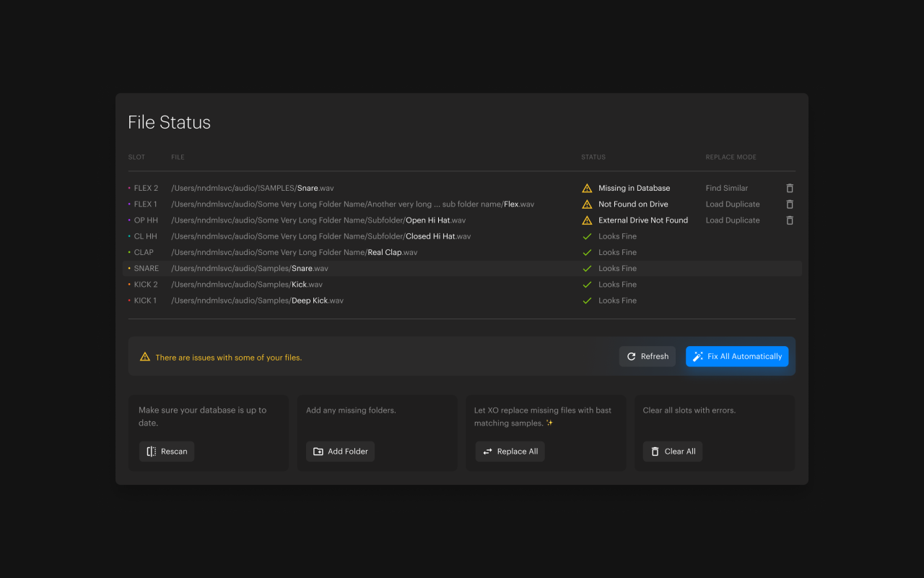Open Find Similar replace mode for FLEX 2
Screen dimensions: 924x578
tap(726, 188)
